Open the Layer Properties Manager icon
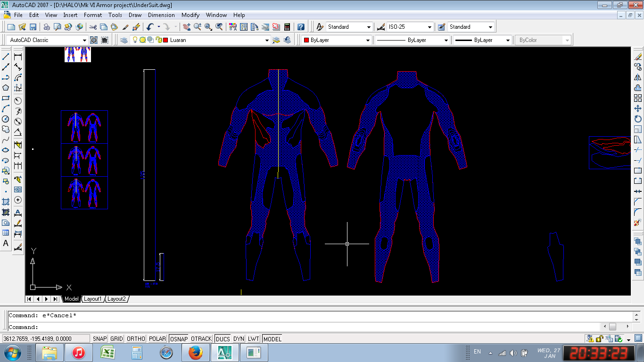The image size is (644, 362). pyautogui.click(x=124, y=40)
